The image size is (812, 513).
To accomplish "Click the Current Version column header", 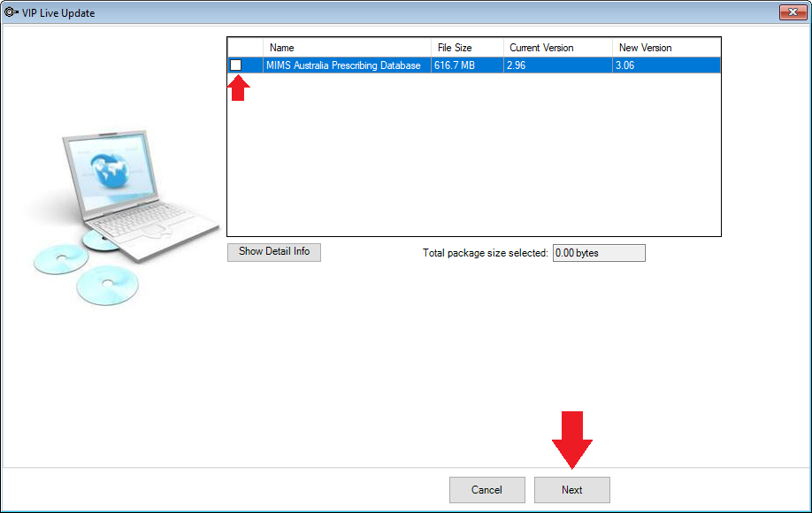I will coord(558,48).
